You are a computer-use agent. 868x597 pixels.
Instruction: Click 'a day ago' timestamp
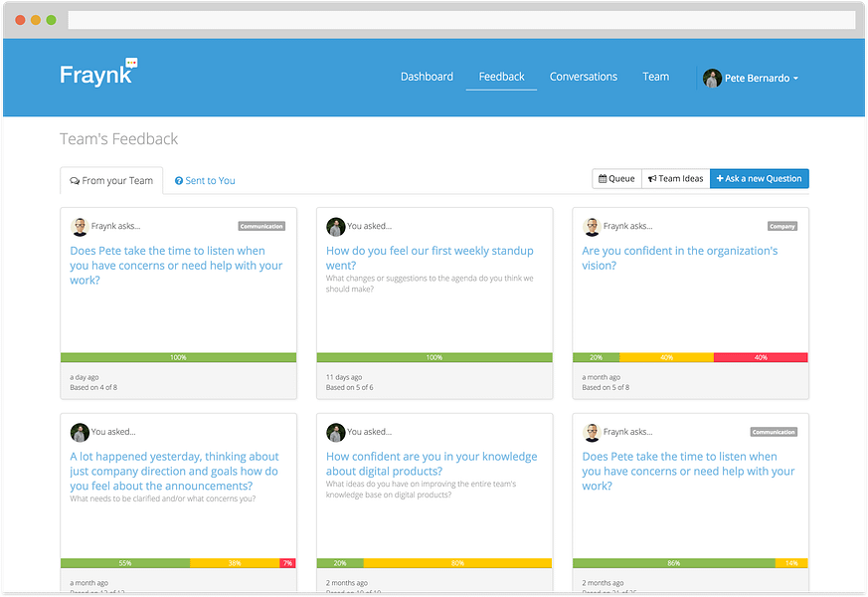click(85, 377)
